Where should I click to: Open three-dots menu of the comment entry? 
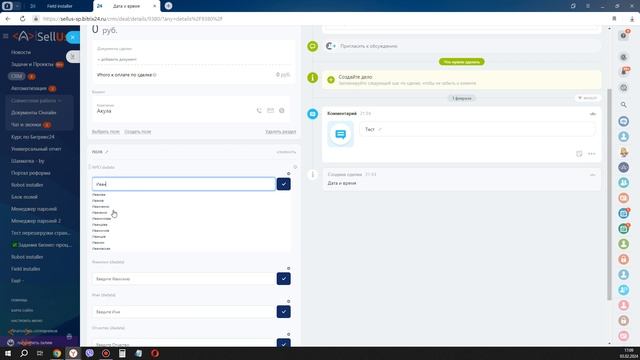592,154
